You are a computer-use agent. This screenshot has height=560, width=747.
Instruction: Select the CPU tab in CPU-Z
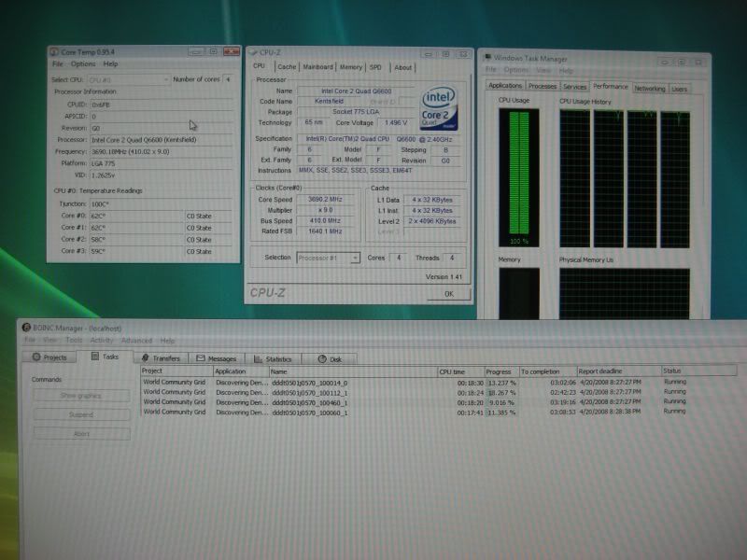[260, 66]
